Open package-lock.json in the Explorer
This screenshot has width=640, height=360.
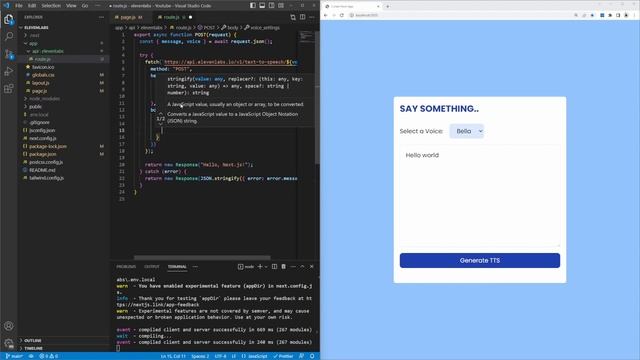click(x=47, y=146)
